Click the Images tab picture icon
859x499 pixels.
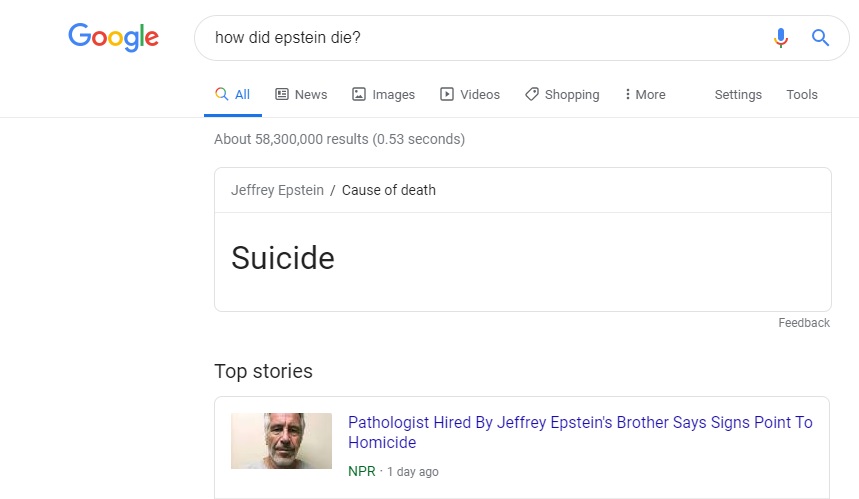[359, 94]
